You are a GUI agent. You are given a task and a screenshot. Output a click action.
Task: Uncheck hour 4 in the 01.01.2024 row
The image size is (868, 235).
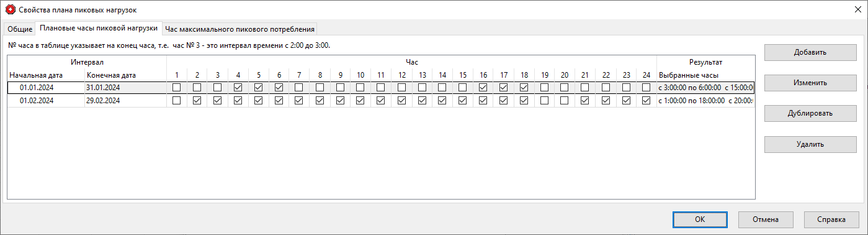pos(238,88)
